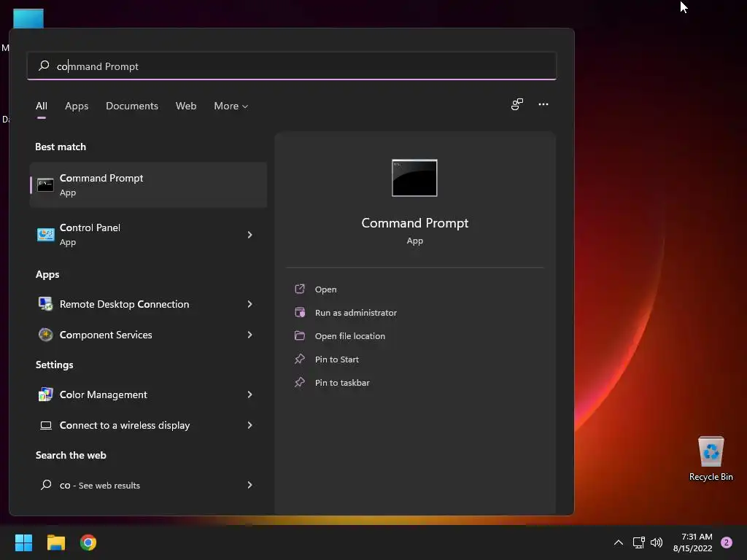Image resolution: width=747 pixels, height=560 pixels.
Task: Select Component Services result text
Action: click(x=106, y=335)
